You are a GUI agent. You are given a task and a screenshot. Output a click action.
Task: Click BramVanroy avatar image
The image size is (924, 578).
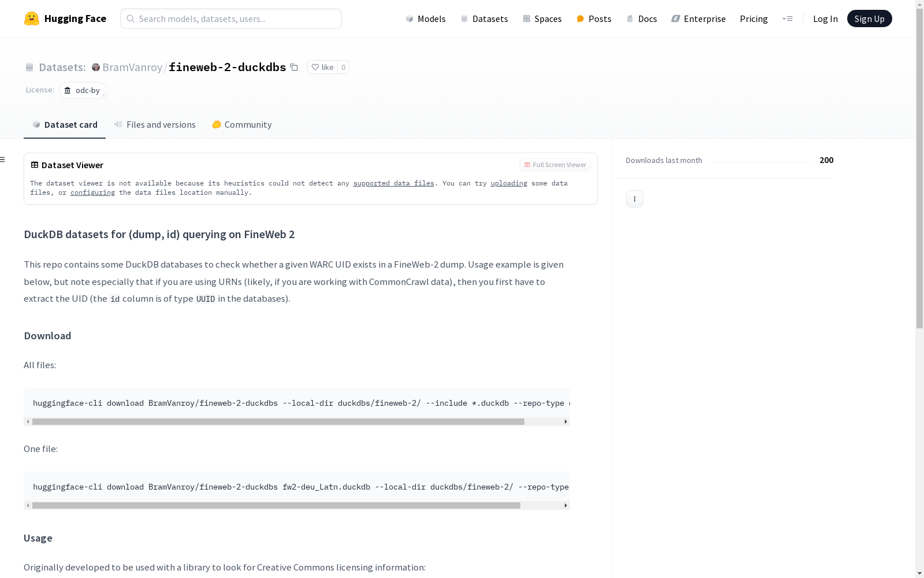point(96,67)
